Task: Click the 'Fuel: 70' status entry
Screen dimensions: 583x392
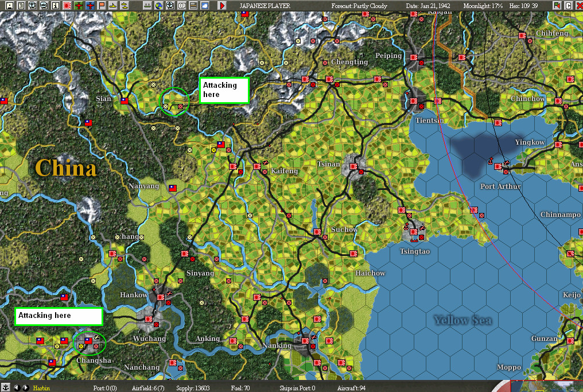Action: [240, 389]
